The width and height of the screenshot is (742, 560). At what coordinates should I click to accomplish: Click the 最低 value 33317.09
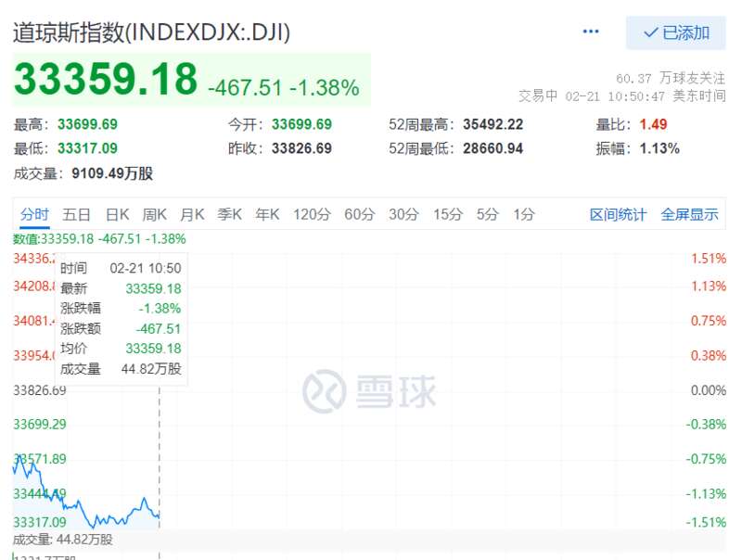(87, 148)
